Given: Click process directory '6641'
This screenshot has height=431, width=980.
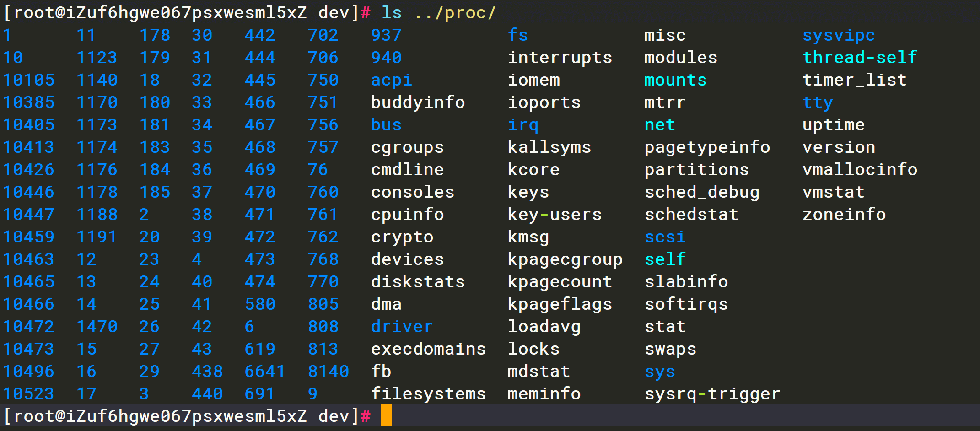Looking at the screenshot, I should click(265, 371).
